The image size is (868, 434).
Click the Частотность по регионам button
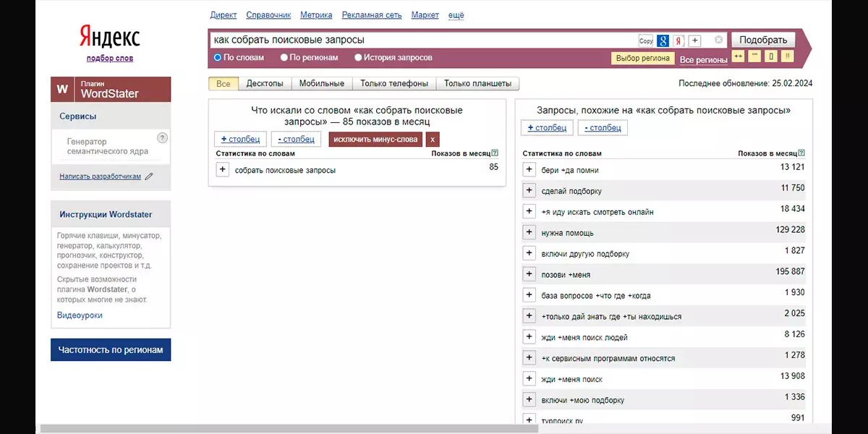pos(111,350)
